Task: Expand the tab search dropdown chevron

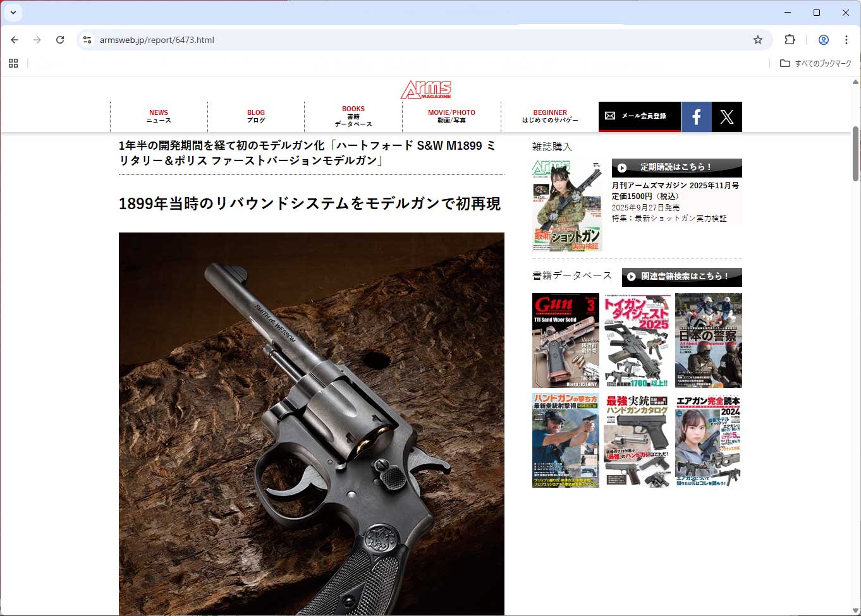Action: tap(13, 13)
